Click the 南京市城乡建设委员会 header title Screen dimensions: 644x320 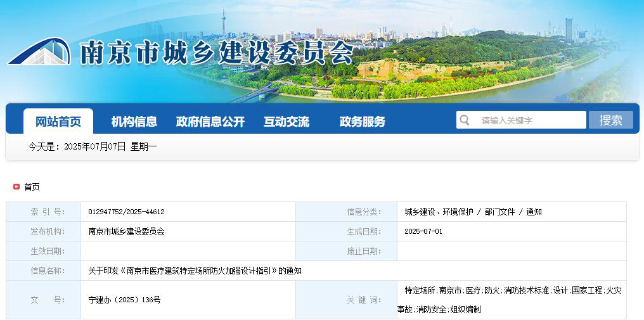[x=216, y=52]
